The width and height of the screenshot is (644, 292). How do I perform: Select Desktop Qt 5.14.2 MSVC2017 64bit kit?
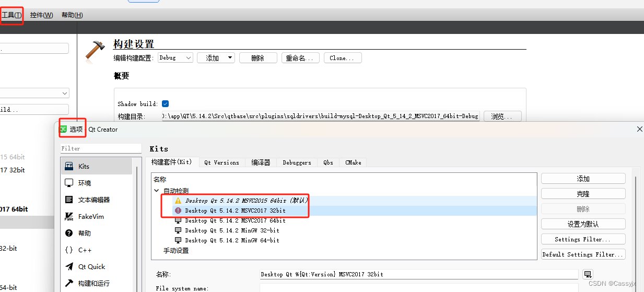(x=235, y=220)
